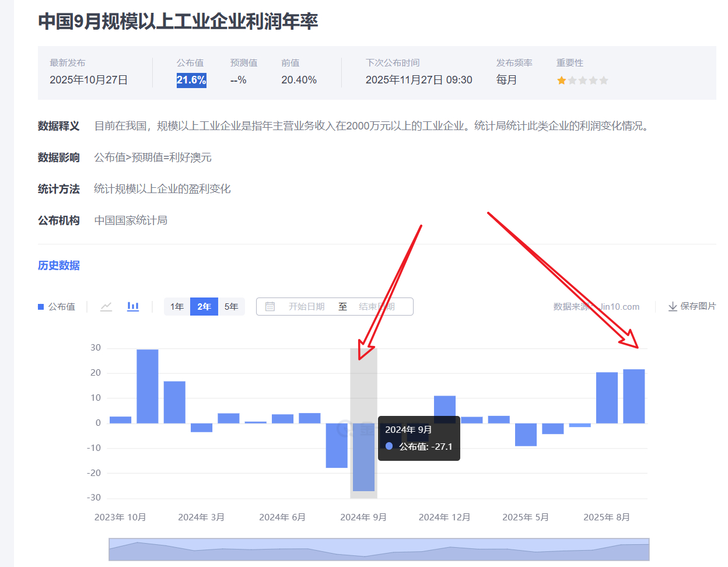Click the blue dot inside the data tooltip
728x567 pixels.
pos(390,446)
